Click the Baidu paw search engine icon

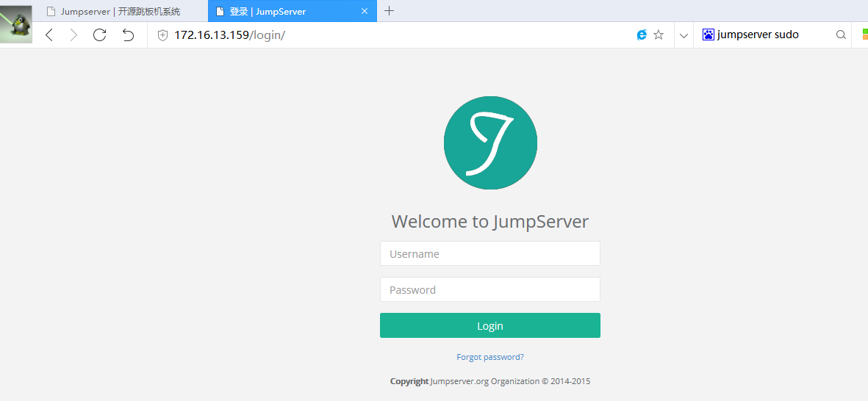coord(709,35)
